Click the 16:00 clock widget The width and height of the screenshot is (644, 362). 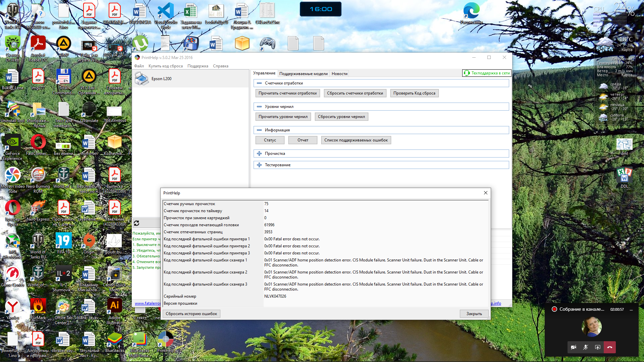pyautogui.click(x=321, y=9)
